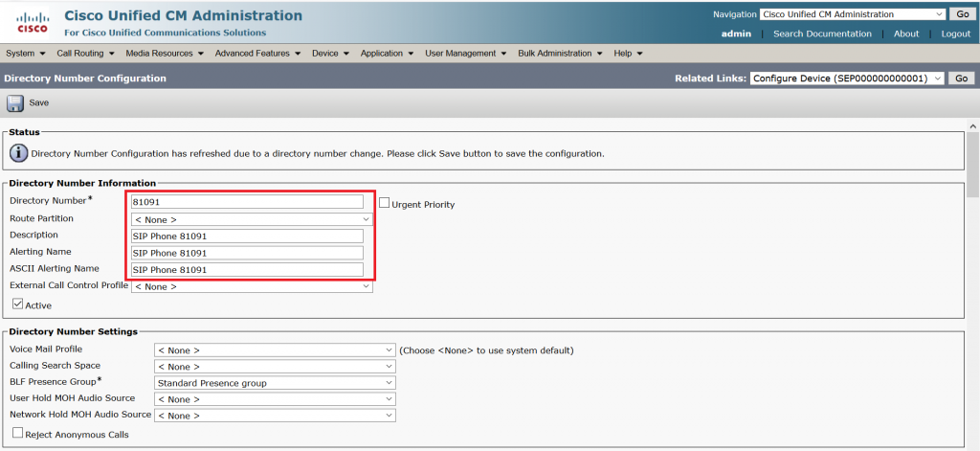Enable the Urgent Priority checkbox
Image resolution: width=980 pixels, height=451 pixels.
tap(385, 203)
